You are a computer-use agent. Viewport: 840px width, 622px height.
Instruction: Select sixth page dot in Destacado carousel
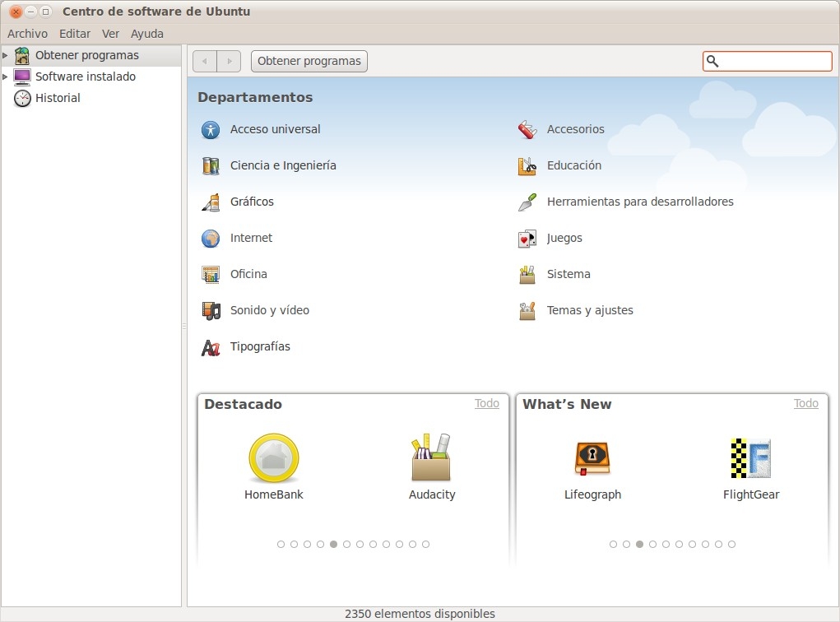pos(346,545)
